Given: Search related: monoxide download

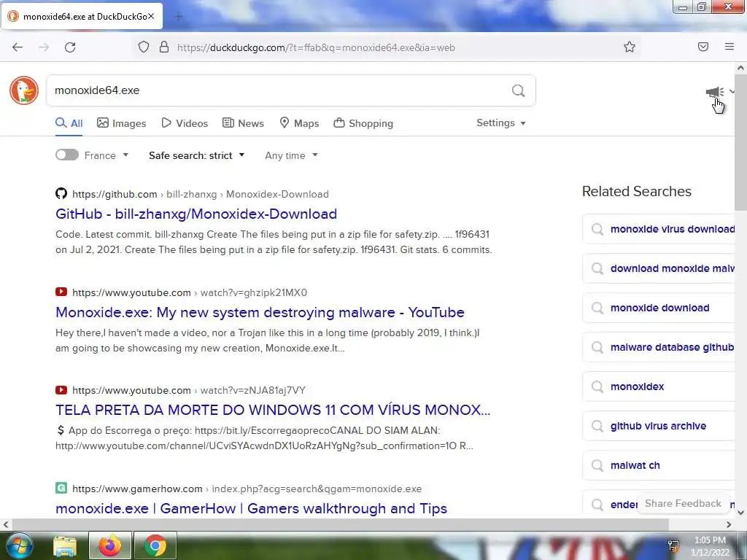Looking at the screenshot, I should [659, 308].
